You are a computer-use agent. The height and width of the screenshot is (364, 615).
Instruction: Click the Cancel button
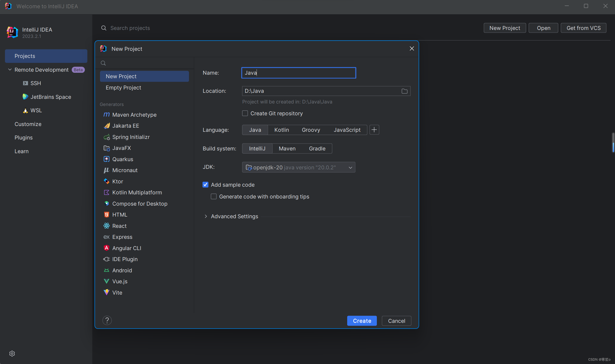[396, 321]
